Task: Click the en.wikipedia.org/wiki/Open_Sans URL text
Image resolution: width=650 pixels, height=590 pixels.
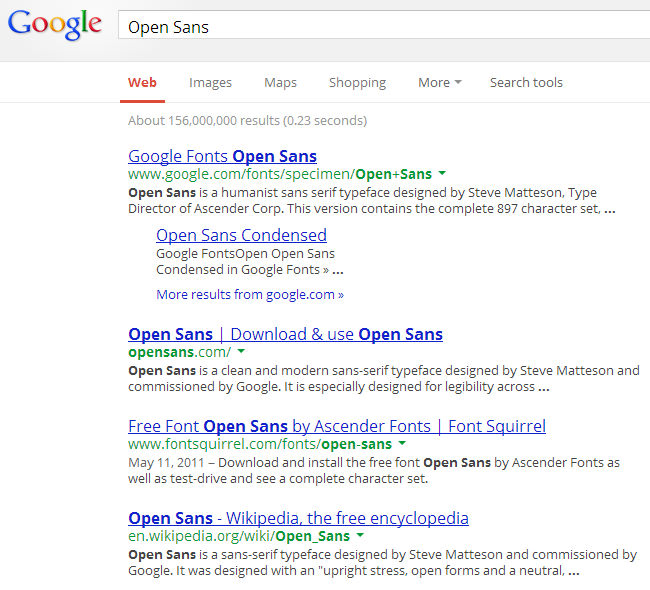Action: coord(239,537)
